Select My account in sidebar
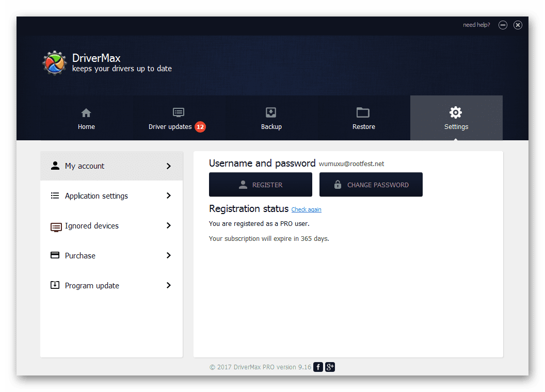The image size is (545, 392). coord(111,166)
